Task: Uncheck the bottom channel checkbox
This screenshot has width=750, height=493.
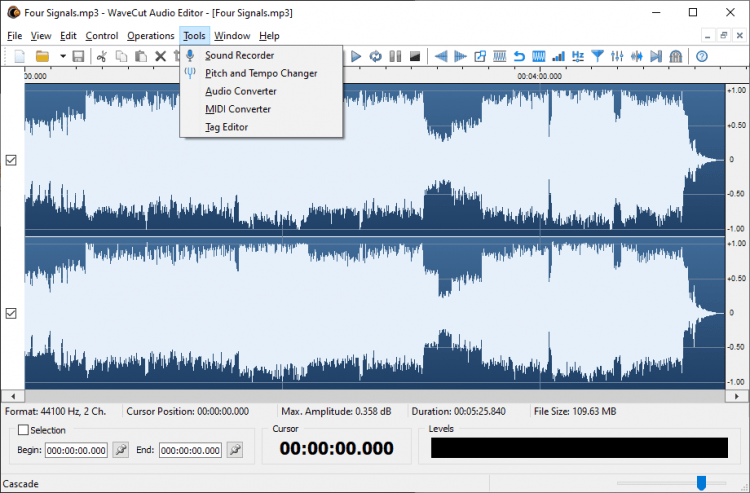Action: [x=11, y=313]
